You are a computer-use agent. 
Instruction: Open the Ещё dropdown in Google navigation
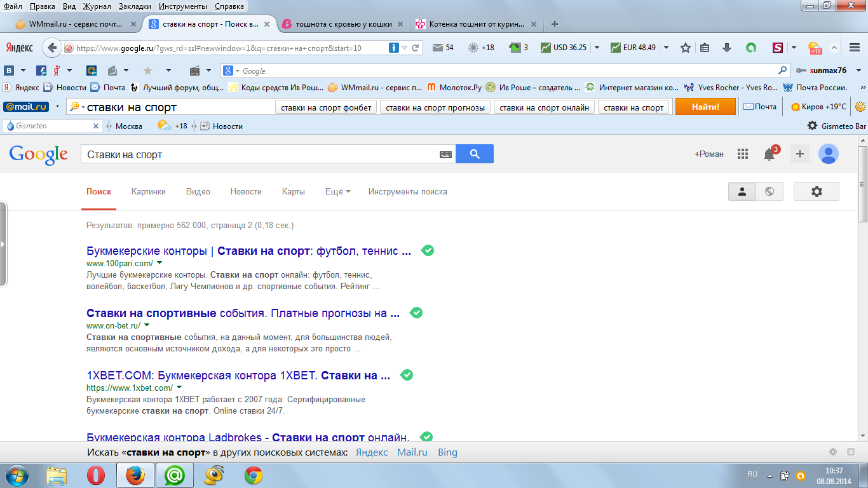pos(338,191)
